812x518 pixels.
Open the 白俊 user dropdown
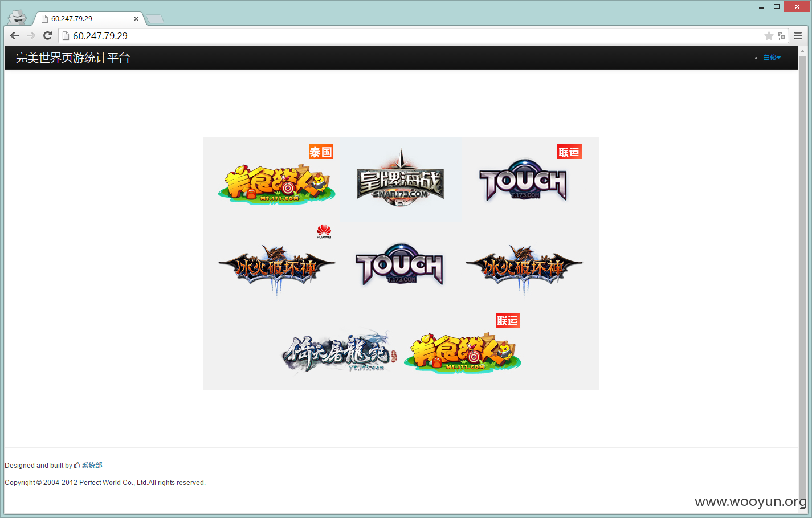pyautogui.click(x=772, y=58)
